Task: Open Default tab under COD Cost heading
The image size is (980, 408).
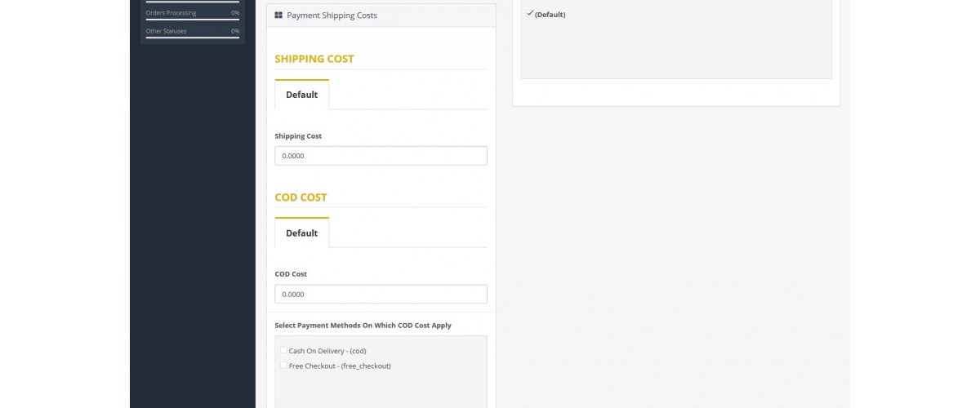Action: tap(301, 233)
